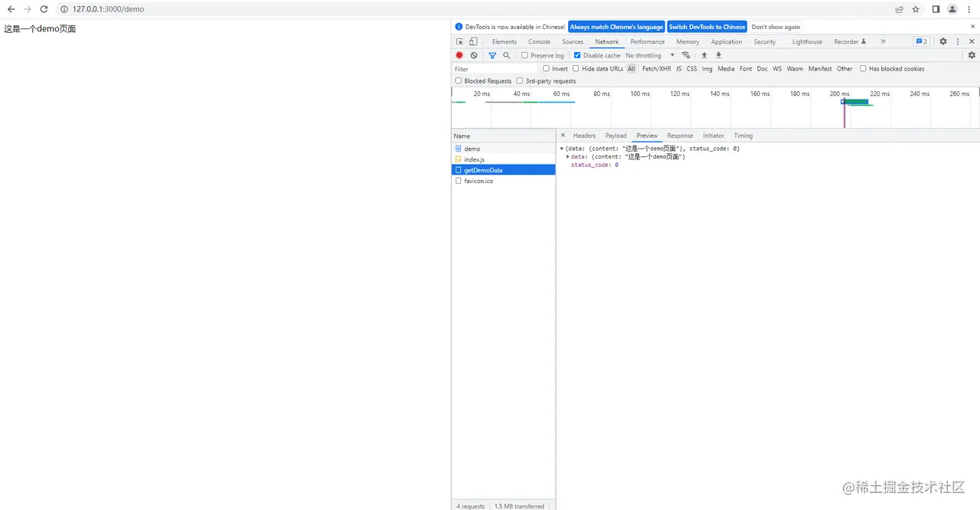Viewport: 980px width, 510px height.
Task: Open Chrome's three-dot menu
Action: (969, 9)
